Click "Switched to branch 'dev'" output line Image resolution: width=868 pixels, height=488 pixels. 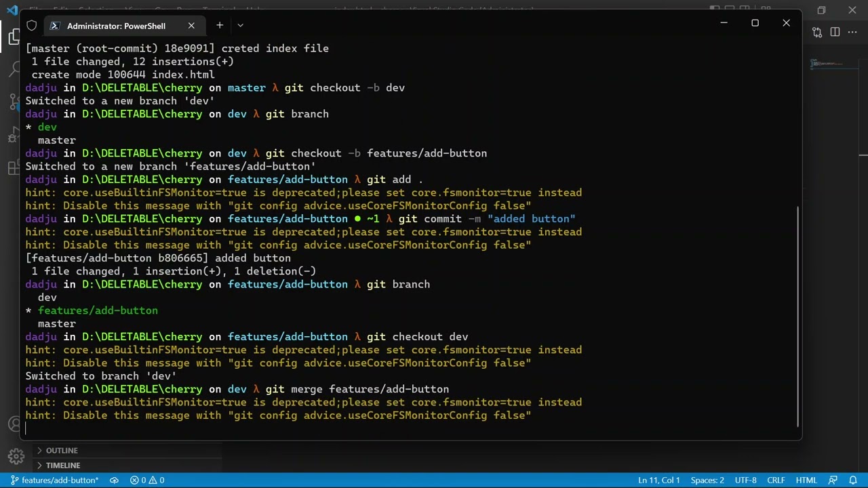point(101,376)
